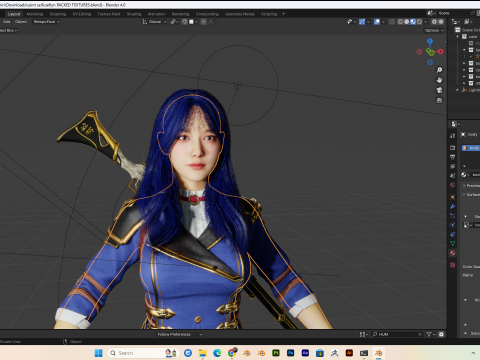Open the Particles properties tab
Screen dimensions: 480x360
pyautogui.click(x=453, y=216)
